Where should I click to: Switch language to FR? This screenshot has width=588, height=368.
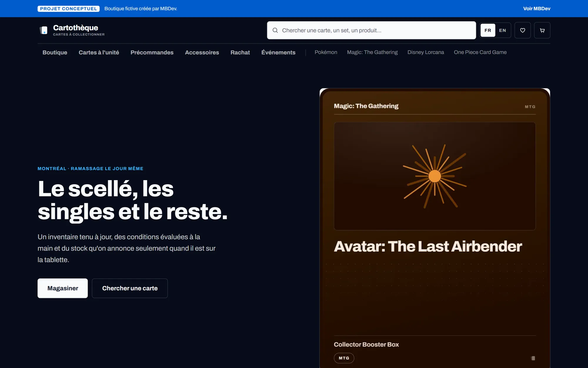(488, 30)
